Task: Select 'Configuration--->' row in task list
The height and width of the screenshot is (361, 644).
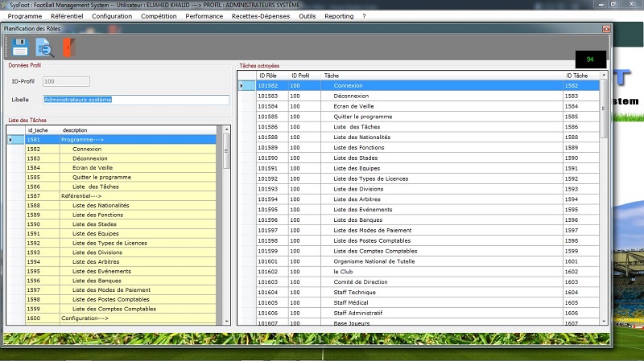Action: 121,318
